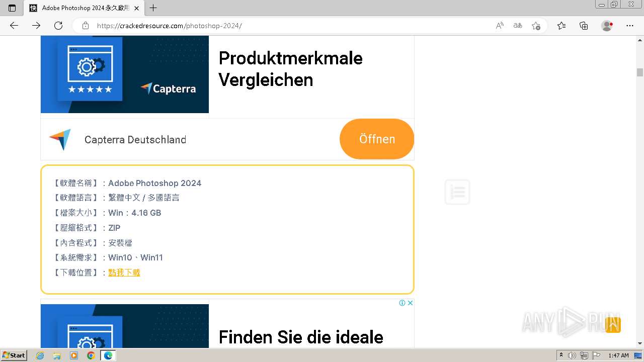Click the Capterra Deutschland ad text
The width and height of the screenshot is (644, 362).
pyautogui.click(x=135, y=140)
